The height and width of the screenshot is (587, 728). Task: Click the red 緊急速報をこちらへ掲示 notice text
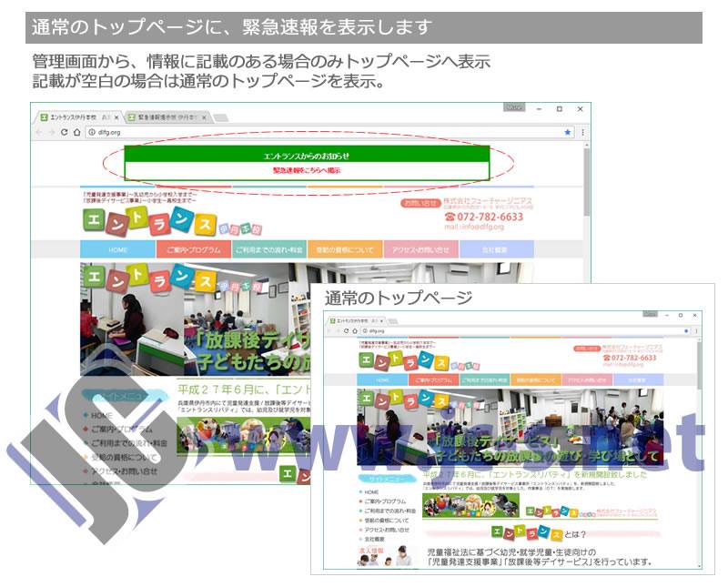pyautogui.click(x=307, y=170)
